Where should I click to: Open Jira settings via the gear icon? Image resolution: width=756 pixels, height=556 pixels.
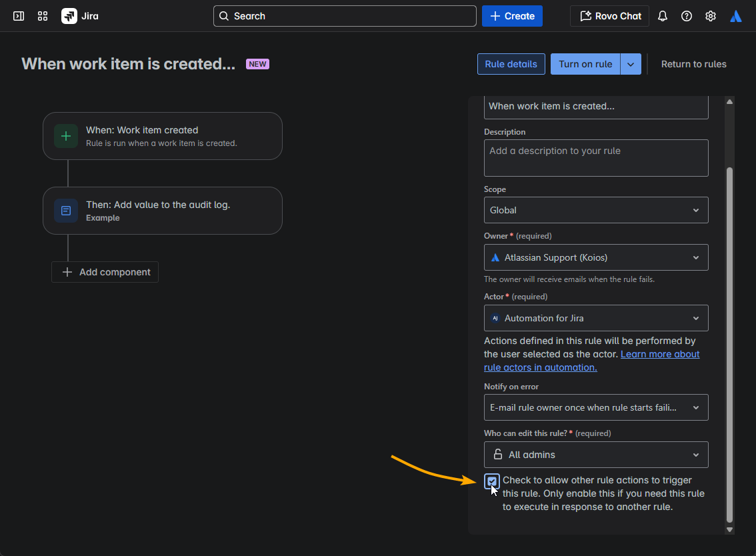(x=711, y=15)
